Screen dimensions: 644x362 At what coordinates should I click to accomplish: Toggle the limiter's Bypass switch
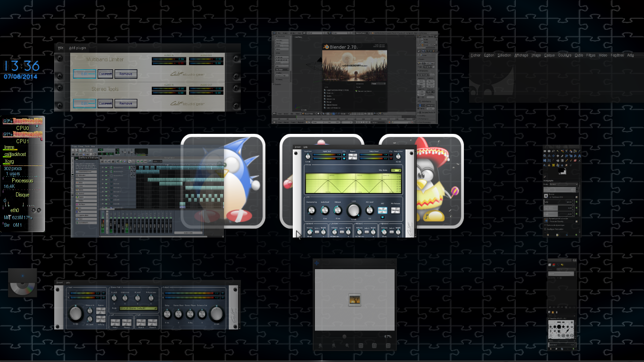click(x=353, y=157)
